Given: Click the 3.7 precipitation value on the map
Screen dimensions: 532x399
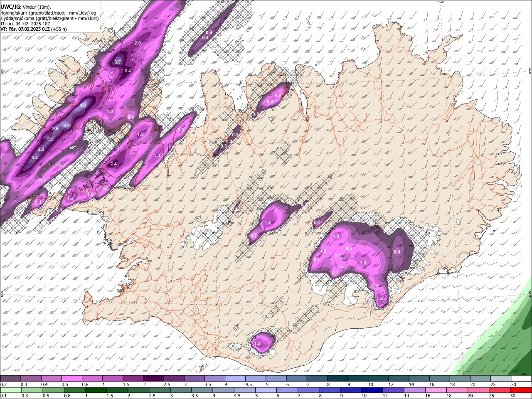Looking at the screenshot, I should coord(118,62).
